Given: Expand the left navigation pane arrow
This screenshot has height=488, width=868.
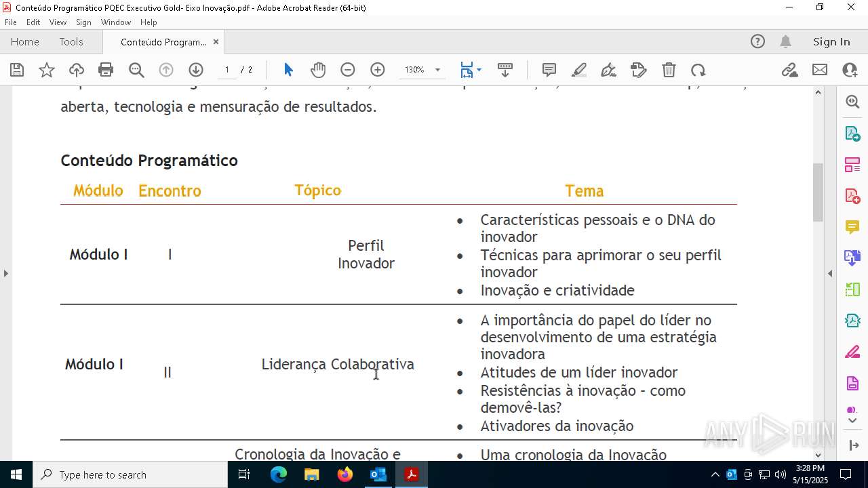Looking at the screenshot, I should [5, 273].
